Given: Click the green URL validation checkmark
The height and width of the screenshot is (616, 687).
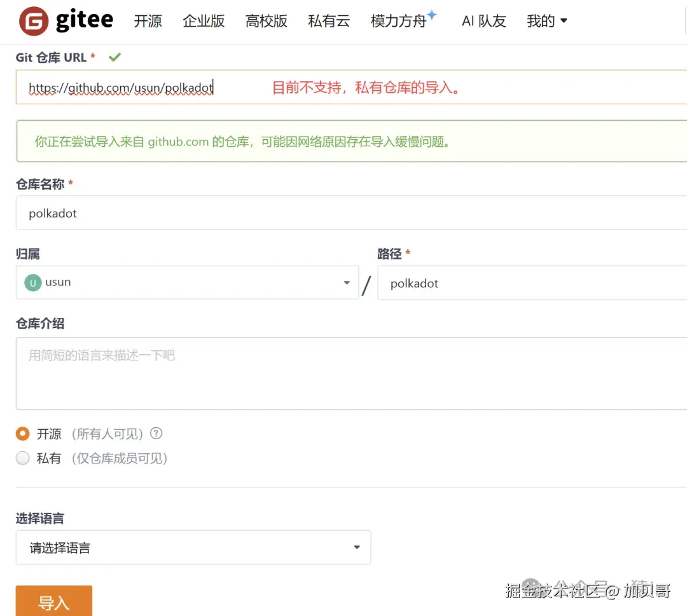Looking at the screenshot, I should tap(114, 57).
